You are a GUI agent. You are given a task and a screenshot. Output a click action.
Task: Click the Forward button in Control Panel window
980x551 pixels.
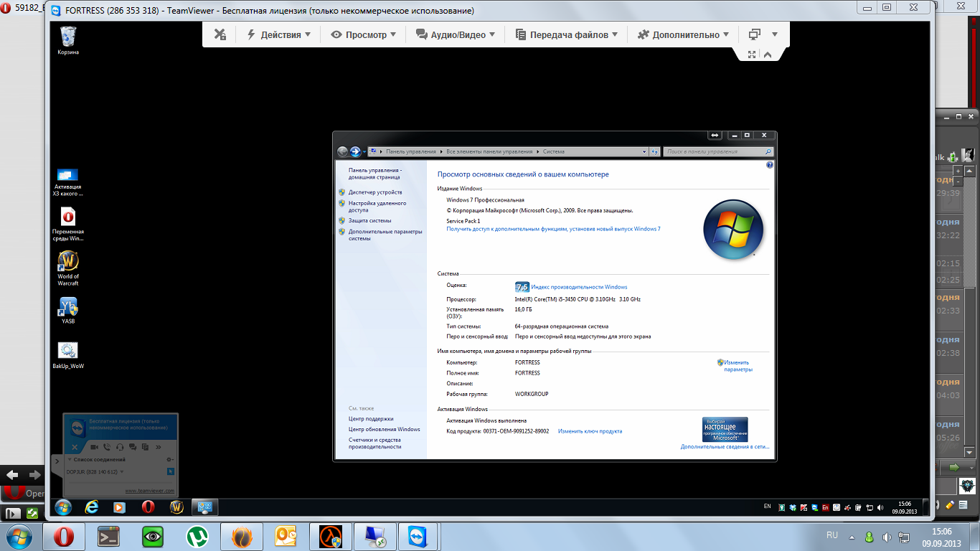point(354,151)
